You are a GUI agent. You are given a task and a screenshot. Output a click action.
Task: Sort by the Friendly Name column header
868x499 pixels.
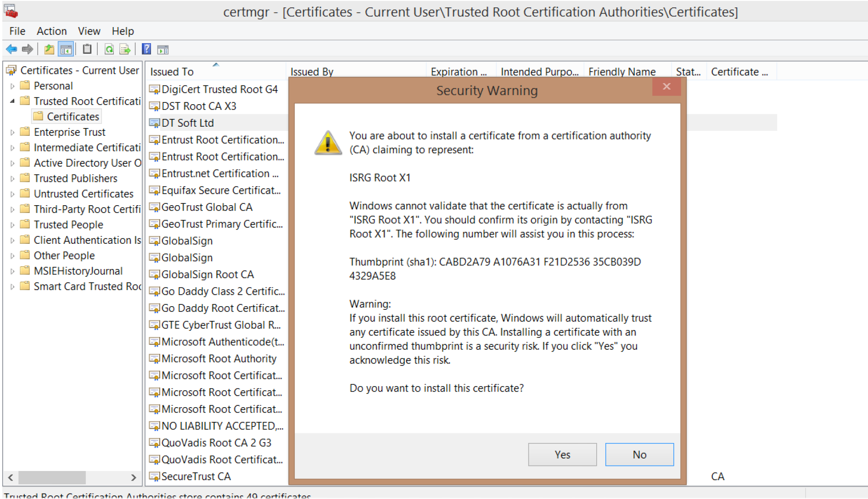(x=627, y=72)
